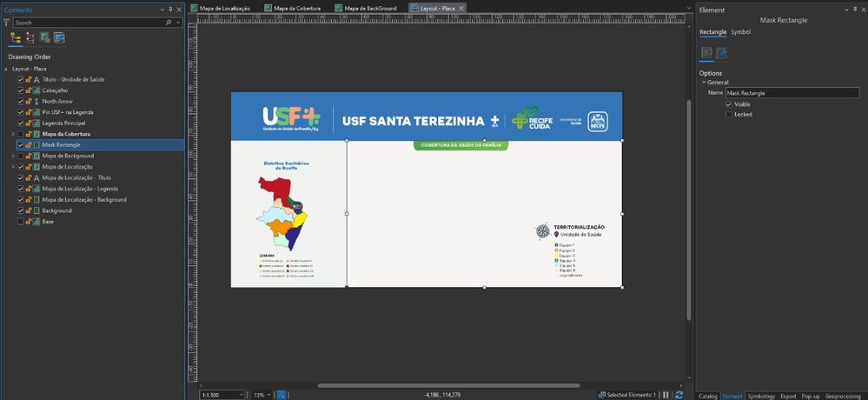Open the Geoprocessing pane tab
This screenshot has height=400, width=868.
[x=843, y=397]
